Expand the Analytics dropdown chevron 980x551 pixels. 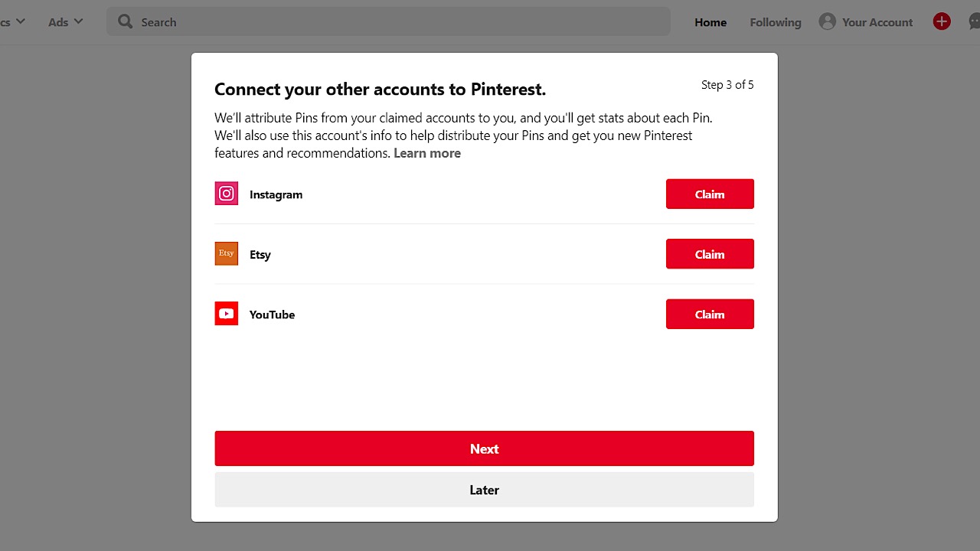coord(20,21)
